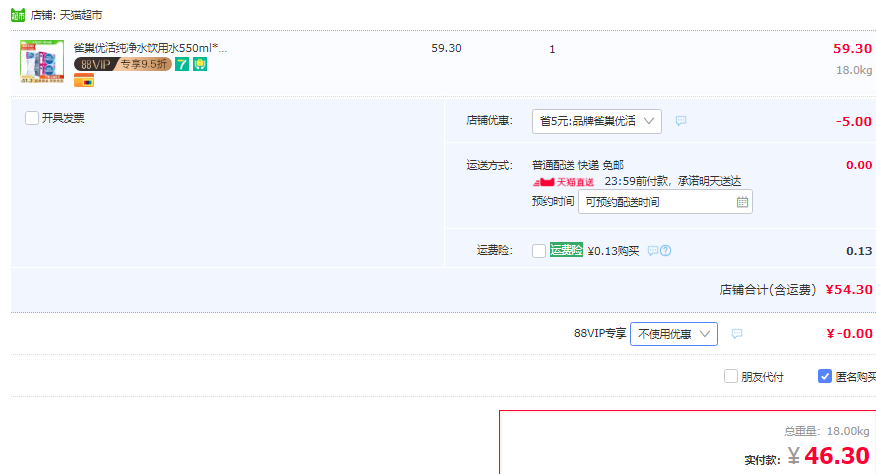Image resolution: width=876 pixels, height=474 pixels.
Task: Enable the 开具发票 invoice checkbox
Action: click(32, 118)
